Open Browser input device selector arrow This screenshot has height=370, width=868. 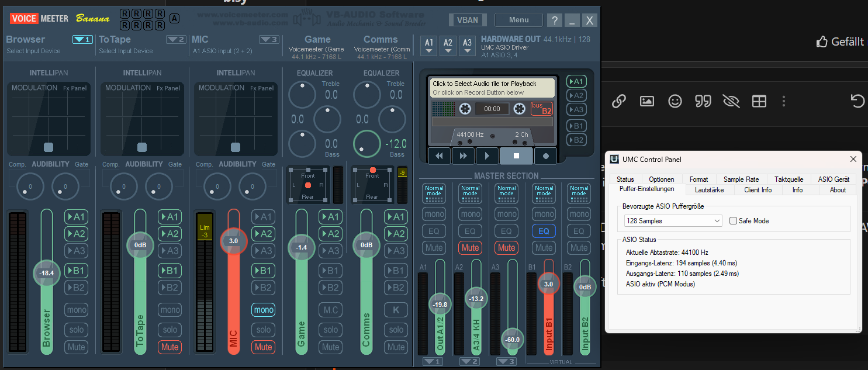(x=82, y=40)
